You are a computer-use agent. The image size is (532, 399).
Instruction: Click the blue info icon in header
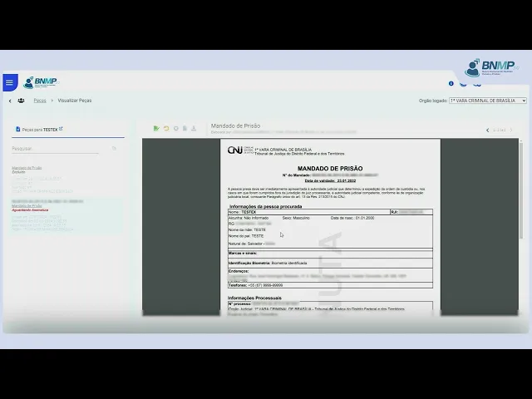451,83
